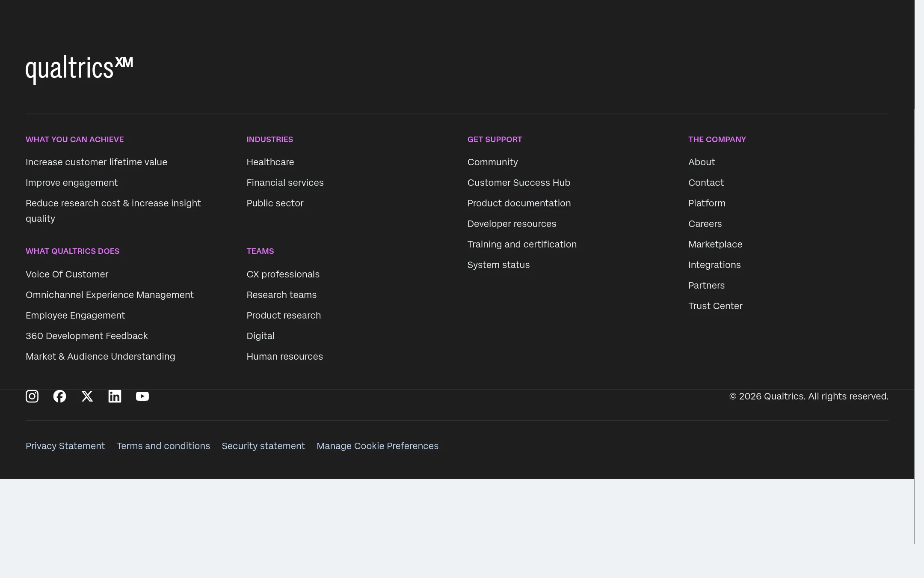Viewport: 924px width, 578px height.
Task: Open Reduce research cost & increase insight quality
Action: click(x=113, y=211)
